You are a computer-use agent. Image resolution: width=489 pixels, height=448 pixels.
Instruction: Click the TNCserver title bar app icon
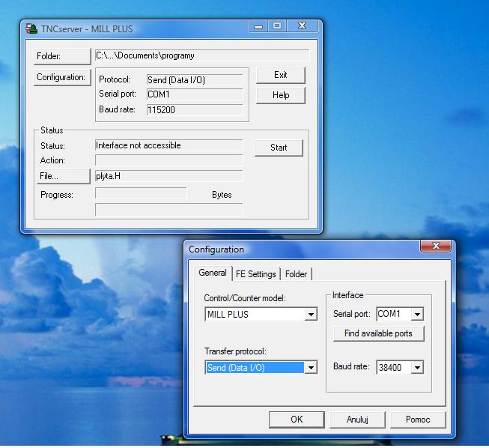31,28
